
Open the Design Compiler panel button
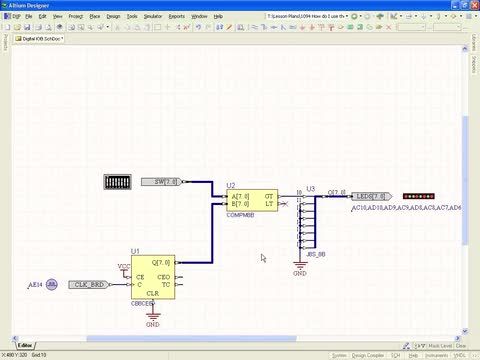(x=368, y=356)
